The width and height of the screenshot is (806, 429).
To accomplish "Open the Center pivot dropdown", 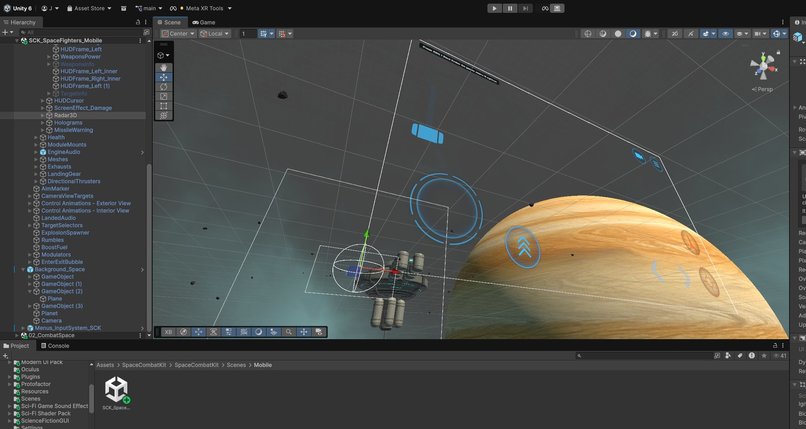I will [x=178, y=33].
